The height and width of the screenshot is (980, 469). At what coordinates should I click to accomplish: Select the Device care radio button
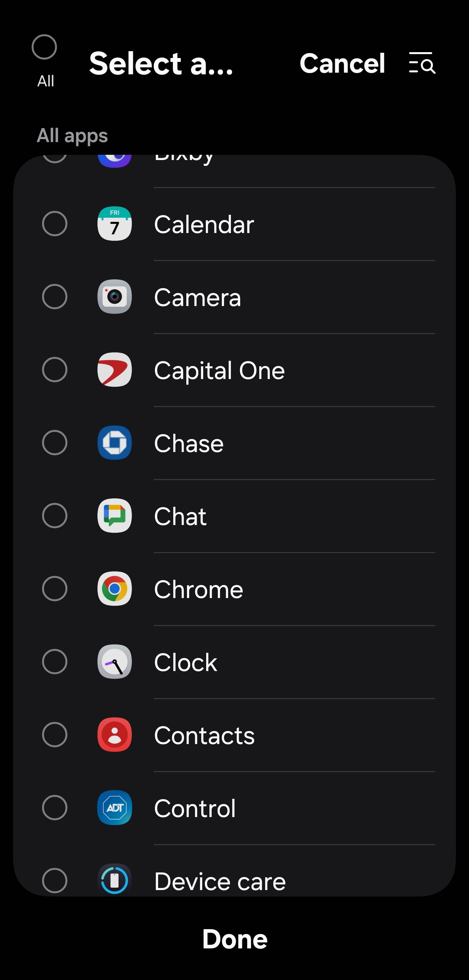click(55, 880)
